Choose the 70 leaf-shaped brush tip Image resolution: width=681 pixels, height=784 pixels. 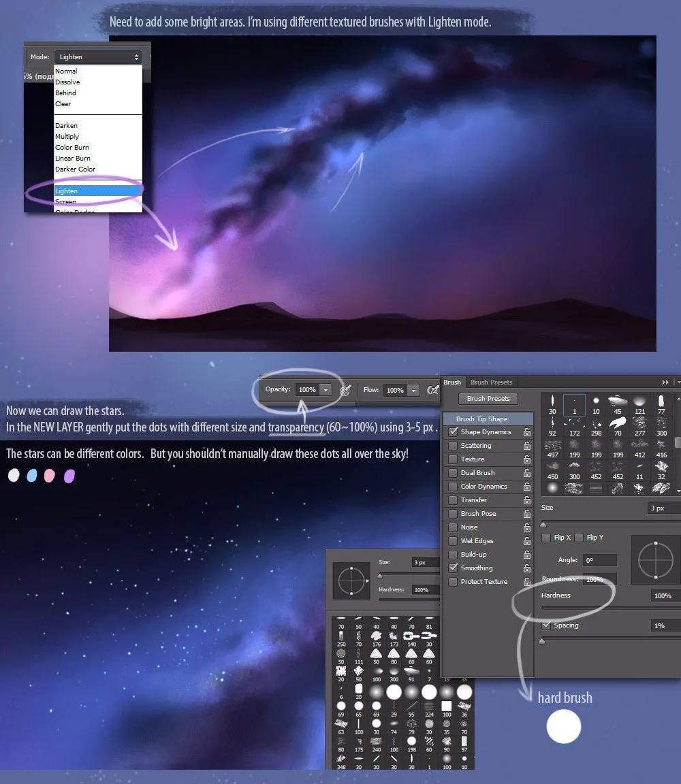(617, 423)
